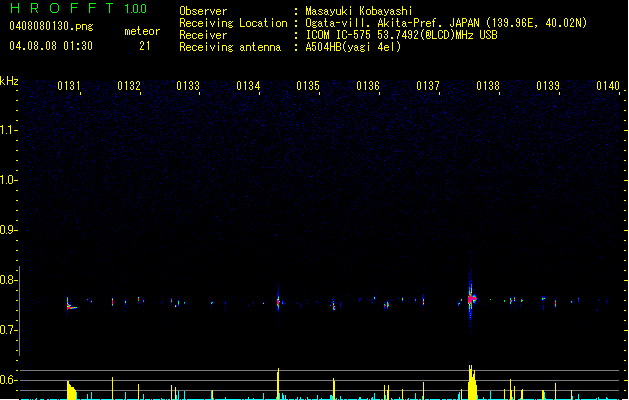Viewport: 629px width, 400px height.
Task: Click the 1.1 kHz axis label
Action: 8,130
